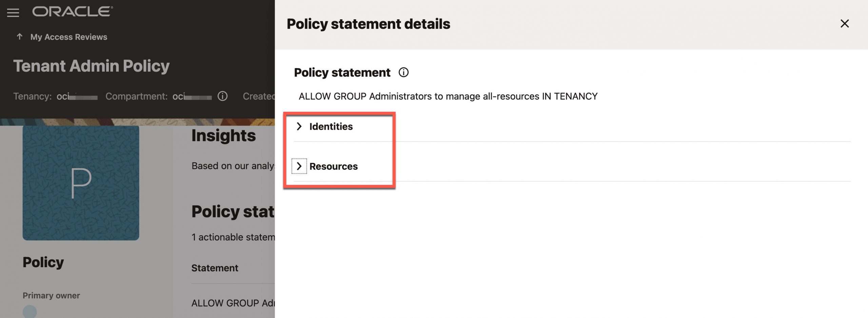Click the primary owner avatar circle
The width and height of the screenshot is (868, 318).
(x=30, y=311)
